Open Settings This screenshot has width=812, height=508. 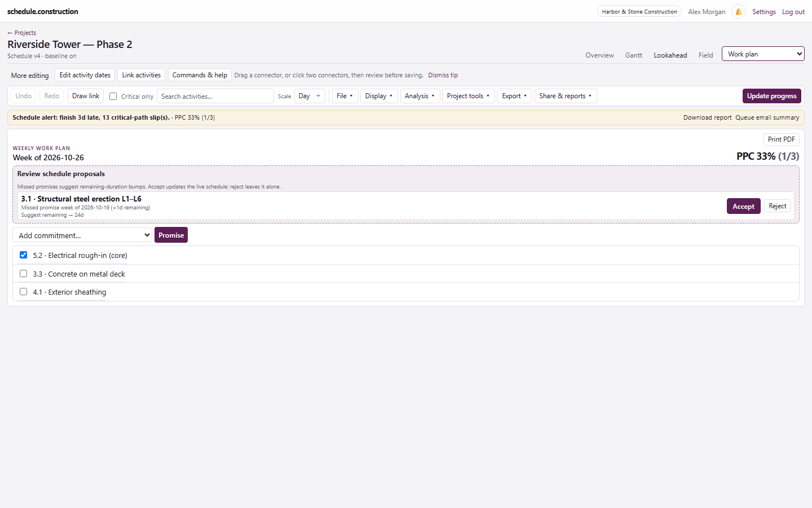click(764, 12)
